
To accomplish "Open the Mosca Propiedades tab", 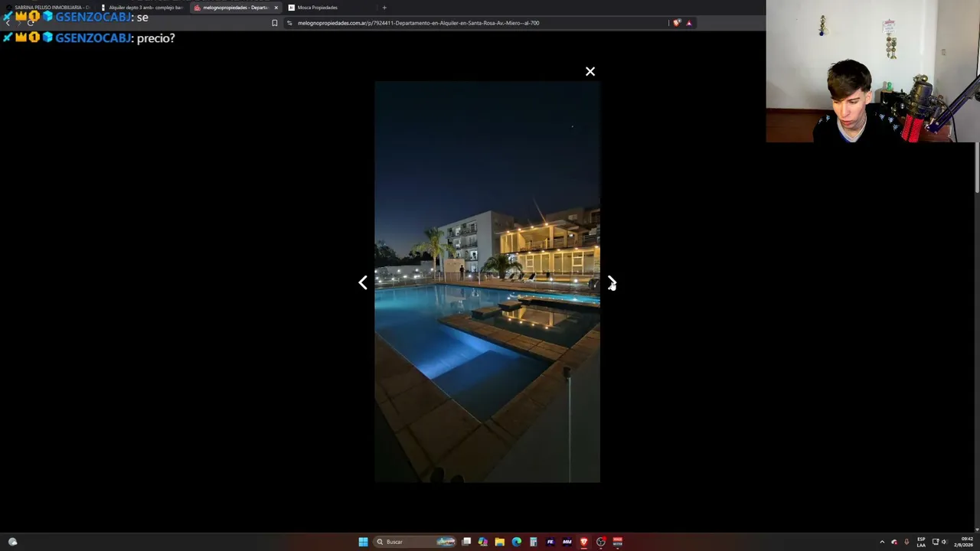I will pyautogui.click(x=329, y=8).
